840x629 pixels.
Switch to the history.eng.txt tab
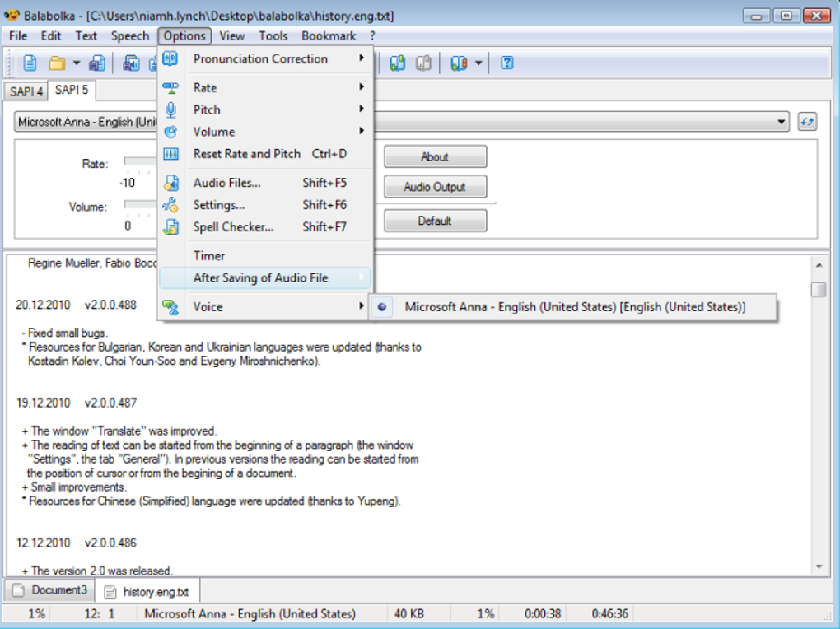click(148, 591)
